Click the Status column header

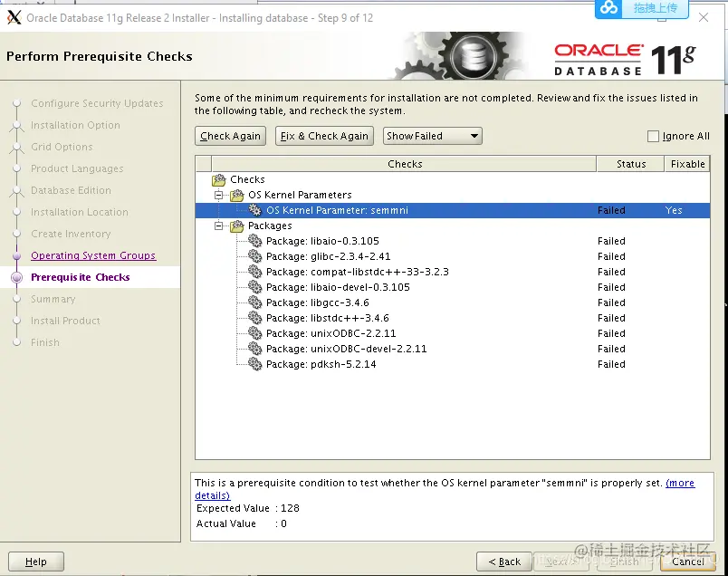[630, 164]
